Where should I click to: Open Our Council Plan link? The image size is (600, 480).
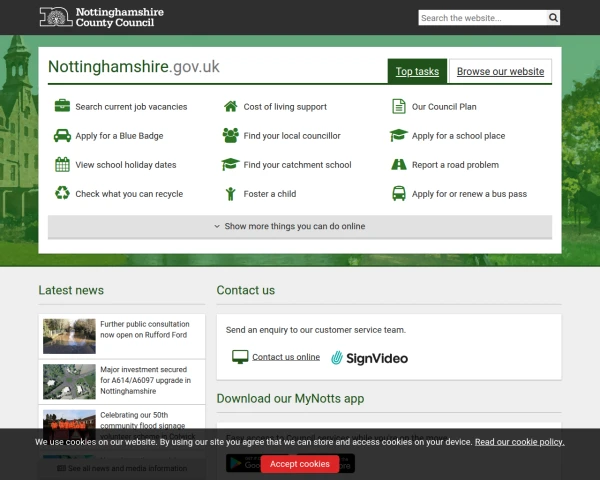[444, 107]
